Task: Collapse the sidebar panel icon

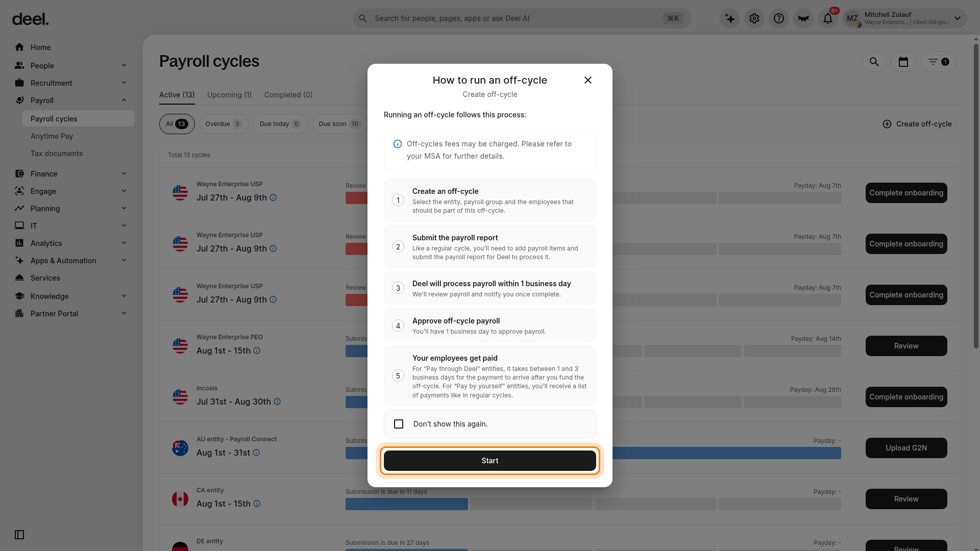Action: (19, 535)
